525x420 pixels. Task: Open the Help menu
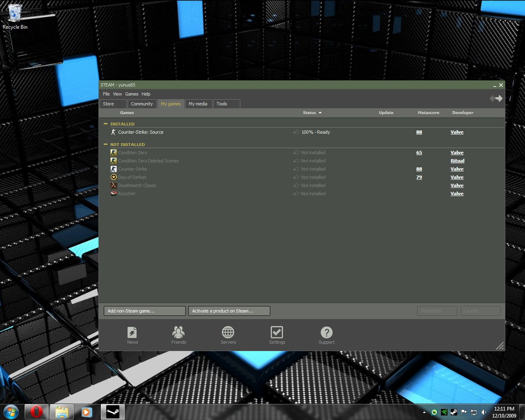point(146,94)
